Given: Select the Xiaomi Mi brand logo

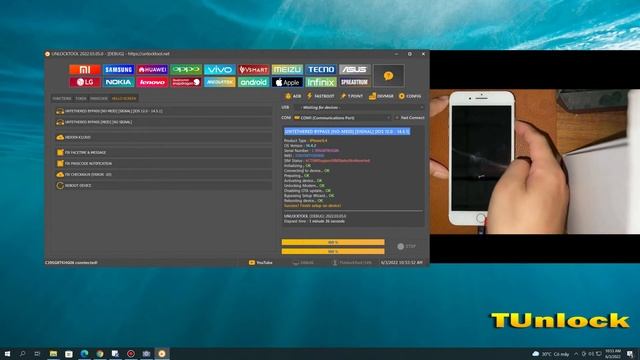Looking at the screenshot, I should [x=84, y=69].
